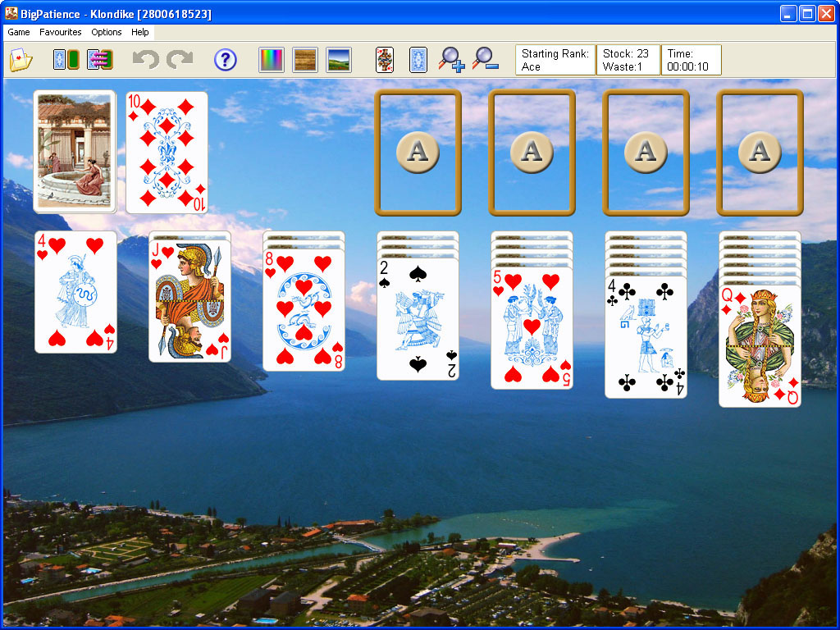
Task: Open the Options menu
Action: (x=107, y=32)
